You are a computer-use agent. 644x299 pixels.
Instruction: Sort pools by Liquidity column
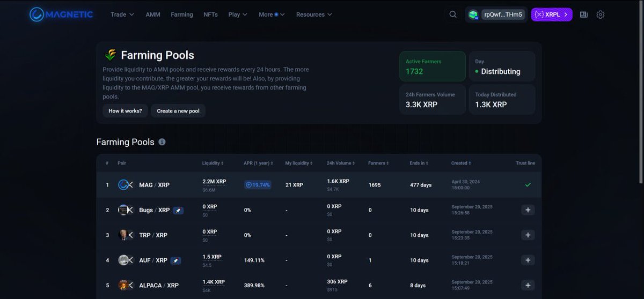coord(213,163)
